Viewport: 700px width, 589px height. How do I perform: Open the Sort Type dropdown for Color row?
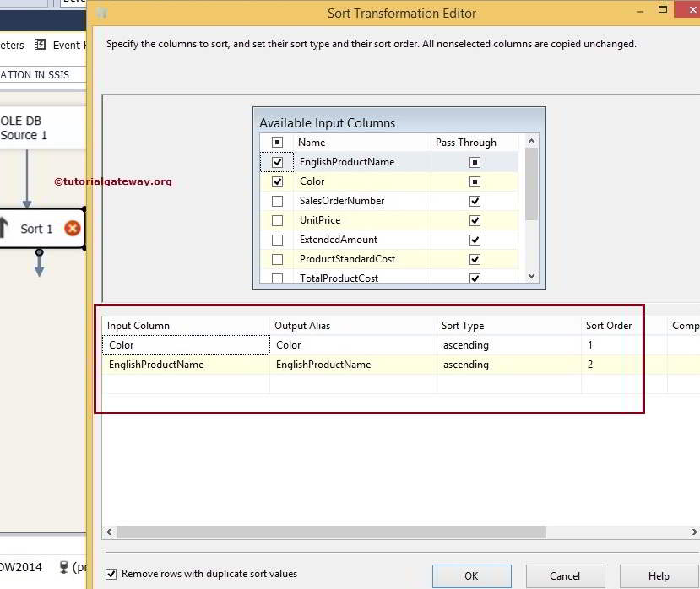coord(507,344)
